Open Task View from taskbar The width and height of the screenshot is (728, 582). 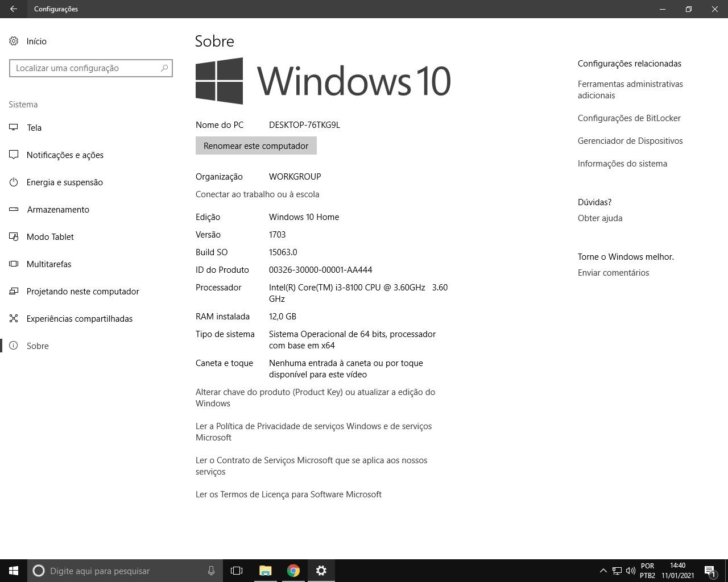(237, 571)
